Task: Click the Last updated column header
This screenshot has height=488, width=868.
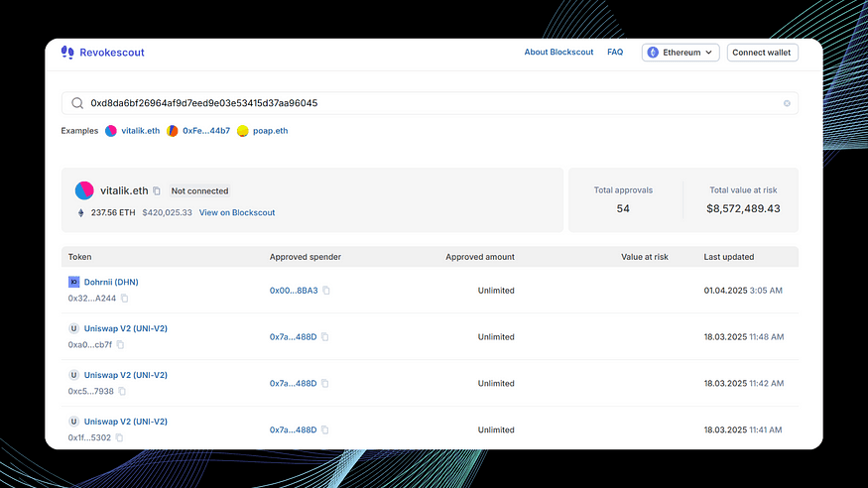Action: (728, 257)
